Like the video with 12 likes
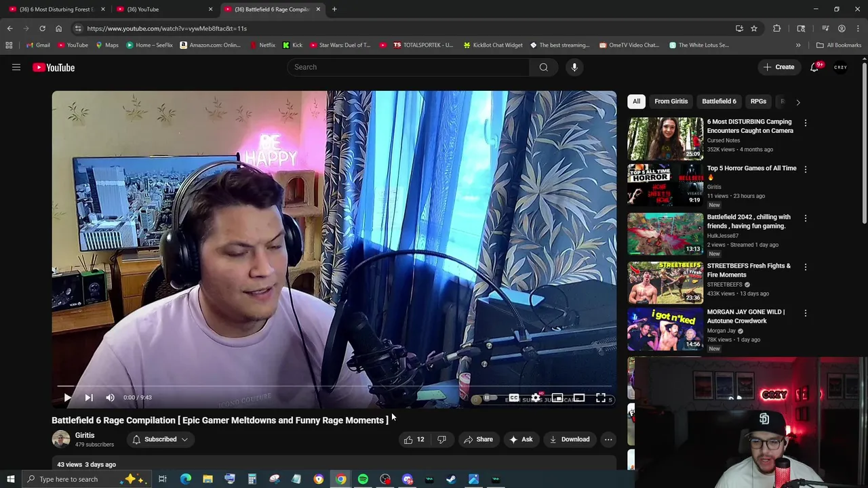Image resolution: width=868 pixels, height=488 pixels. tap(414, 439)
